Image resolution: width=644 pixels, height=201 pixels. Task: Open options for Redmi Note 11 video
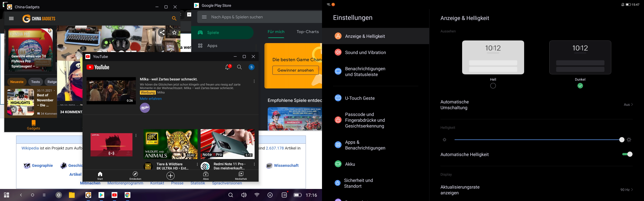point(254,164)
